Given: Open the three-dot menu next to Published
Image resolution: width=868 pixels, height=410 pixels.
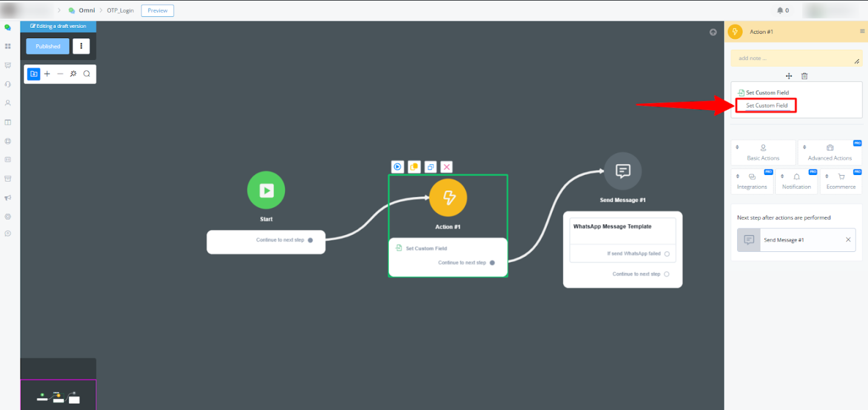Looking at the screenshot, I should point(81,46).
